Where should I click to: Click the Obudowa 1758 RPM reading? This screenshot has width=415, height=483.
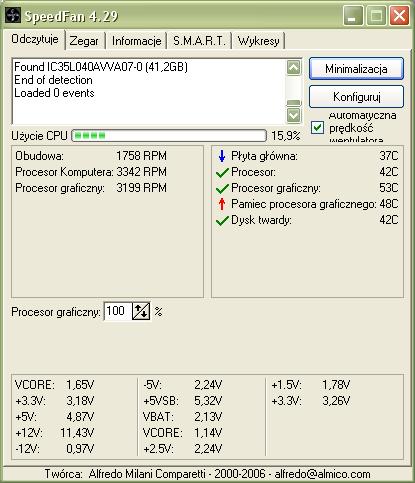(x=91, y=156)
